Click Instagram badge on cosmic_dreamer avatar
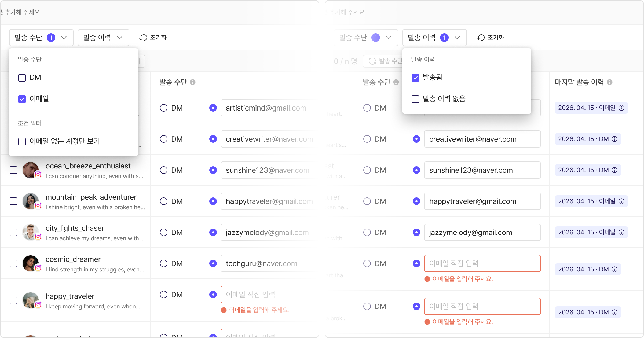 38,268
